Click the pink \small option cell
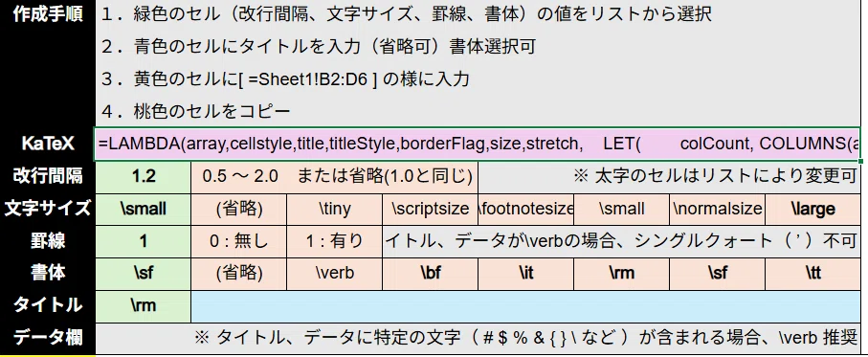The width and height of the screenshot is (868, 357). 622,209
